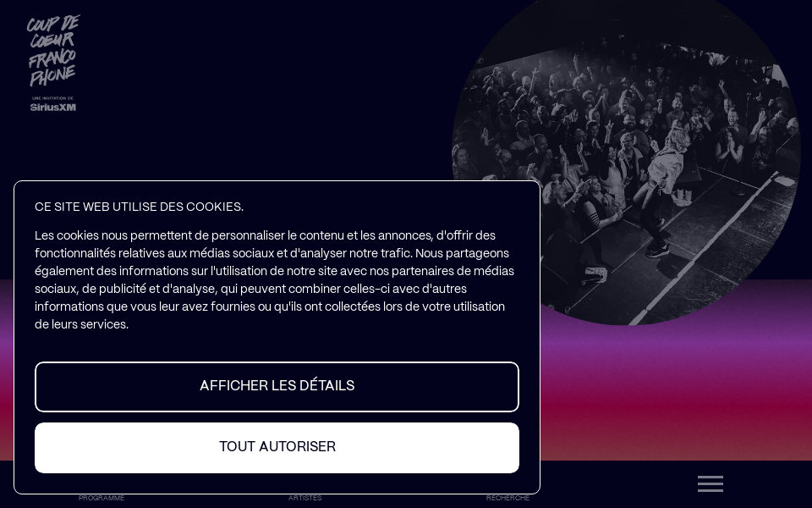Click the "Une invitation de" caption
The height and width of the screenshot is (508, 812).
coord(52,98)
